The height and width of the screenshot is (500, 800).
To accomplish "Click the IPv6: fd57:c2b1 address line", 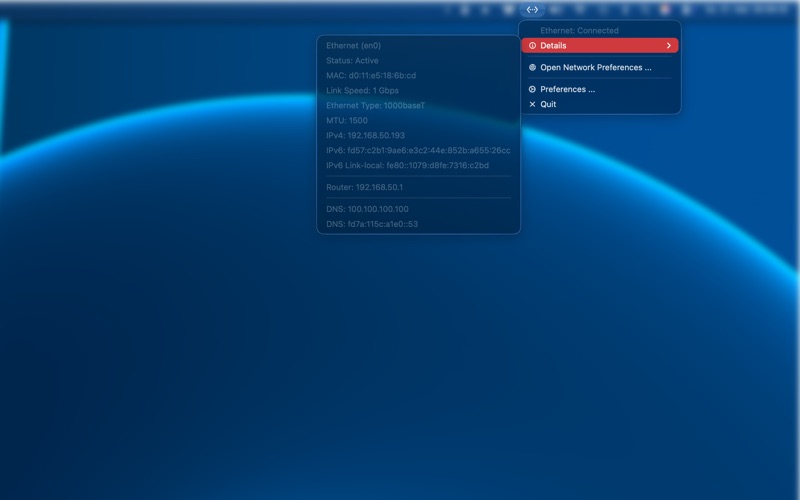I will (418, 150).
